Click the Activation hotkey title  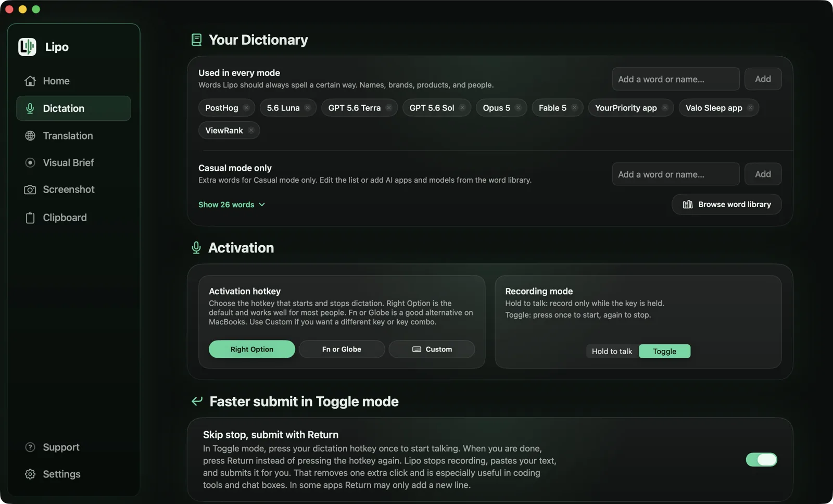(x=245, y=292)
